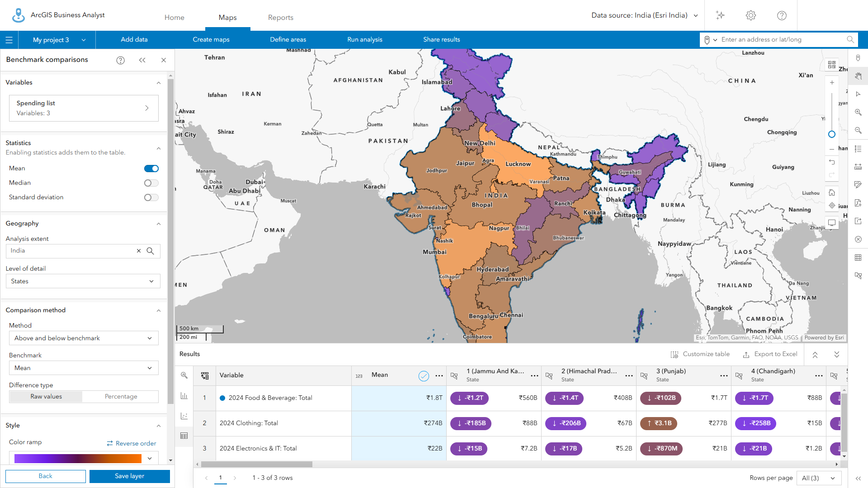Click the hamburger menu icon
Image resolution: width=868 pixels, height=488 pixels.
(x=9, y=40)
